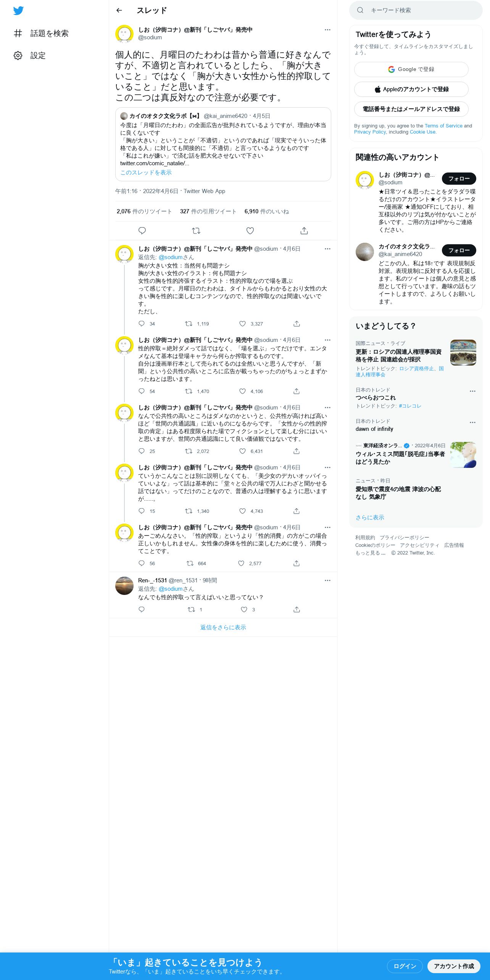Retweet the Ren-_-1531 reply
The width and height of the screenshot is (490, 980).
coord(191,609)
